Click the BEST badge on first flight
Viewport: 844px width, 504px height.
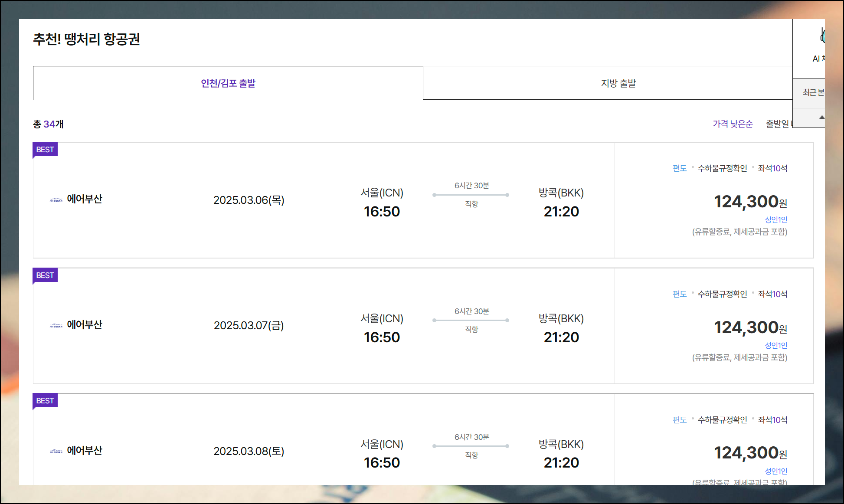(x=45, y=150)
